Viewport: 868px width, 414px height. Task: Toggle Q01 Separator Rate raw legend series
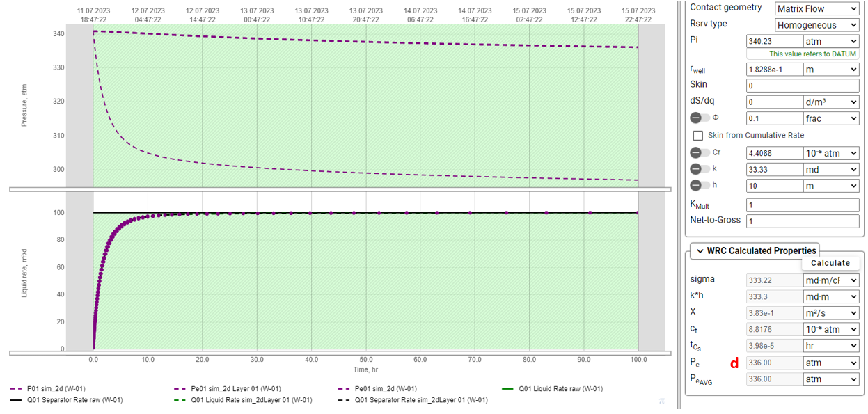[68, 400]
